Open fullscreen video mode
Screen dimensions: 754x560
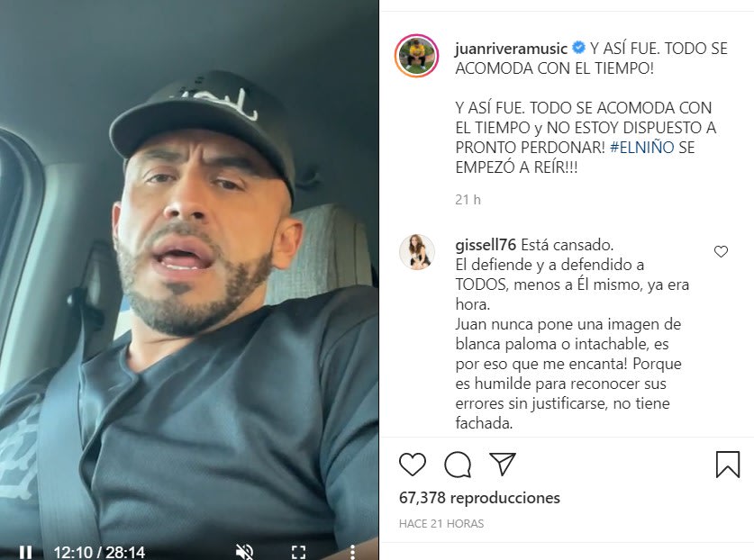[x=298, y=552]
